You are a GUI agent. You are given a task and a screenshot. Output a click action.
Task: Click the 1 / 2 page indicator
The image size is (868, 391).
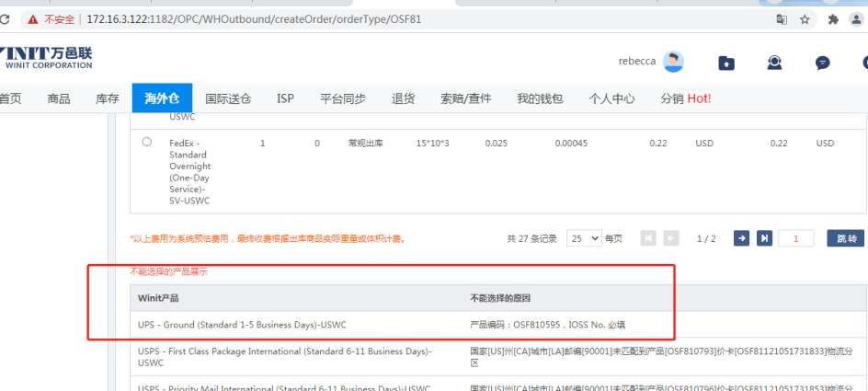(706, 238)
